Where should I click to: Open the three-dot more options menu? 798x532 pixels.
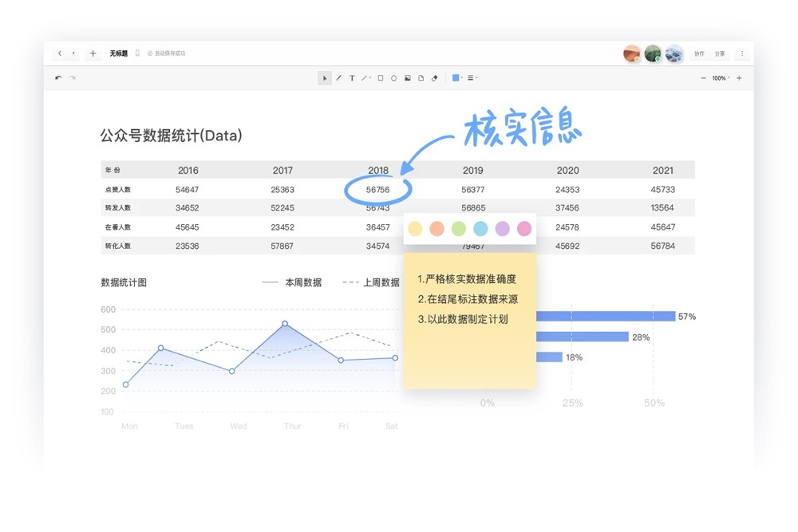742,53
